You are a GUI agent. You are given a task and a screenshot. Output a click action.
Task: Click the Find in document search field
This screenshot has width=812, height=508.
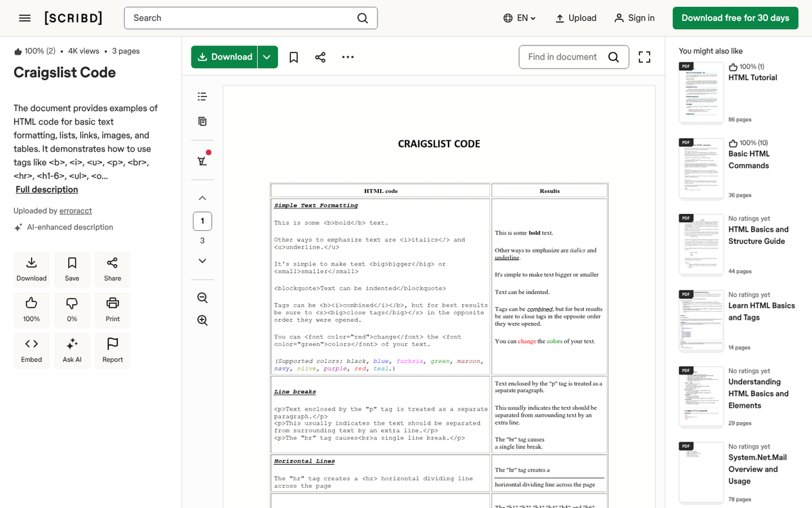click(x=568, y=57)
